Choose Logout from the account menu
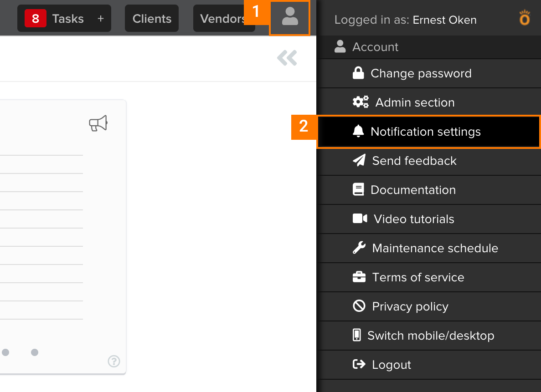This screenshot has height=392, width=541. pyautogui.click(x=390, y=364)
